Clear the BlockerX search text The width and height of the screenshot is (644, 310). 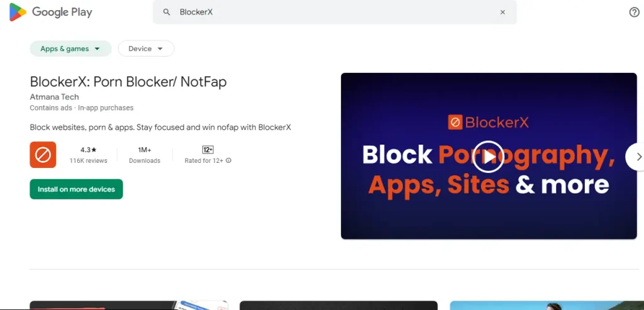point(502,13)
